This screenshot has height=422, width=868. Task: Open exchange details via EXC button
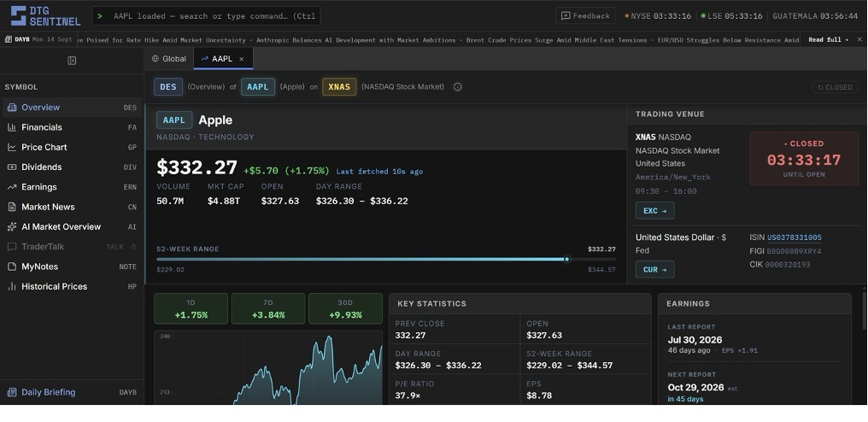coord(655,211)
